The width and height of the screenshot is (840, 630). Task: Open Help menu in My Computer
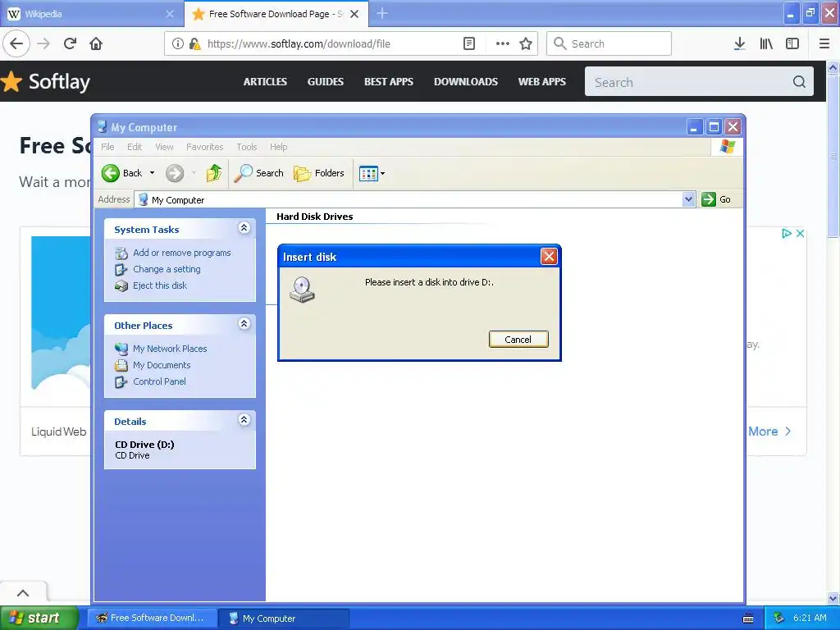(279, 147)
